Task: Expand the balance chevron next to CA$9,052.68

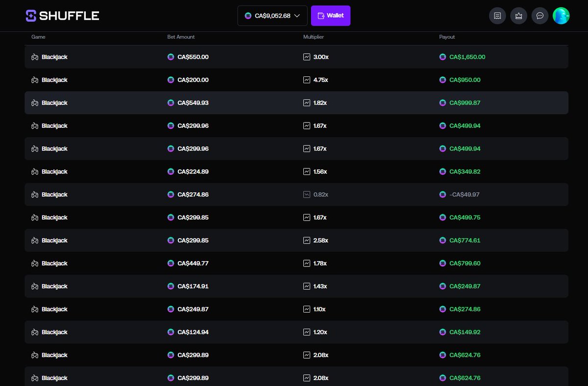Action: pyautogui.click(x=297, y=16)
